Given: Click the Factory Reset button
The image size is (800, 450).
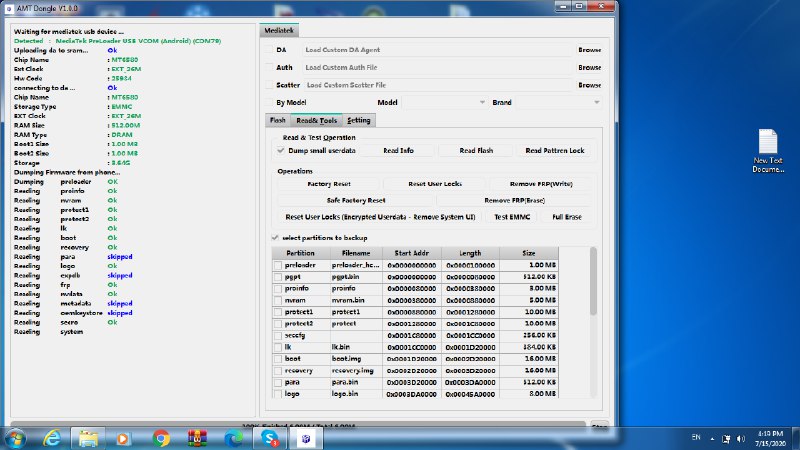Looking at the screenshot, I should click(x=329, y=184).
